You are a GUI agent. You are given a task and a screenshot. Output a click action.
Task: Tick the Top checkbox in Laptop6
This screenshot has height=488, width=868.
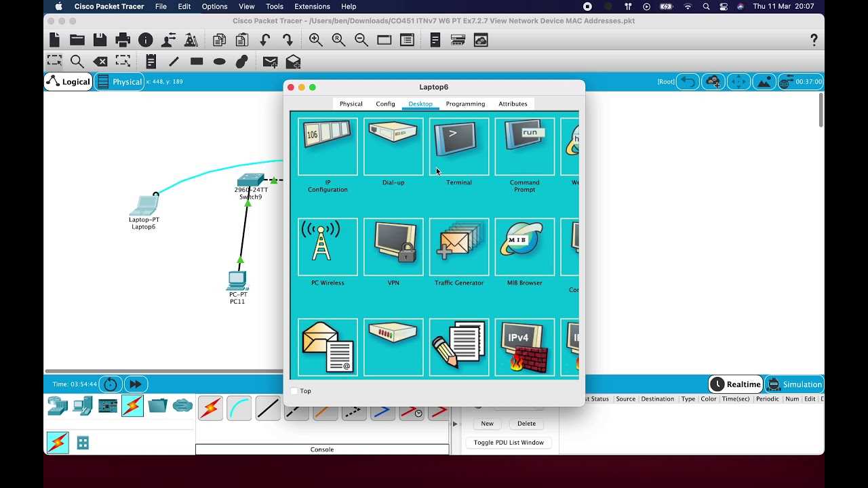pos(294,391)
